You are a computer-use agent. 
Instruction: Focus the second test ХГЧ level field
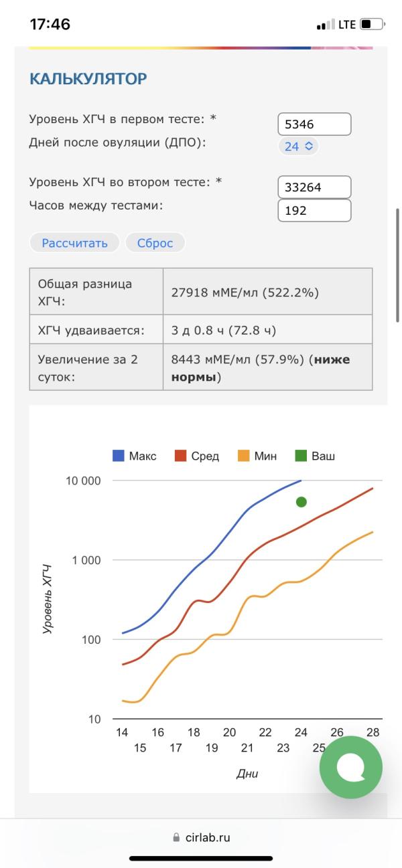[314, 187]
